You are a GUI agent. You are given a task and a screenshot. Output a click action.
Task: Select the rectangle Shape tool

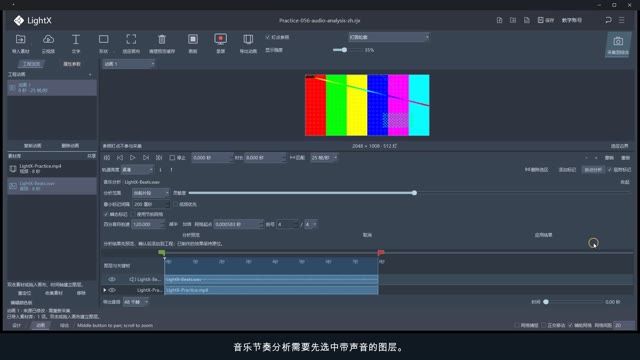(104, 39)
